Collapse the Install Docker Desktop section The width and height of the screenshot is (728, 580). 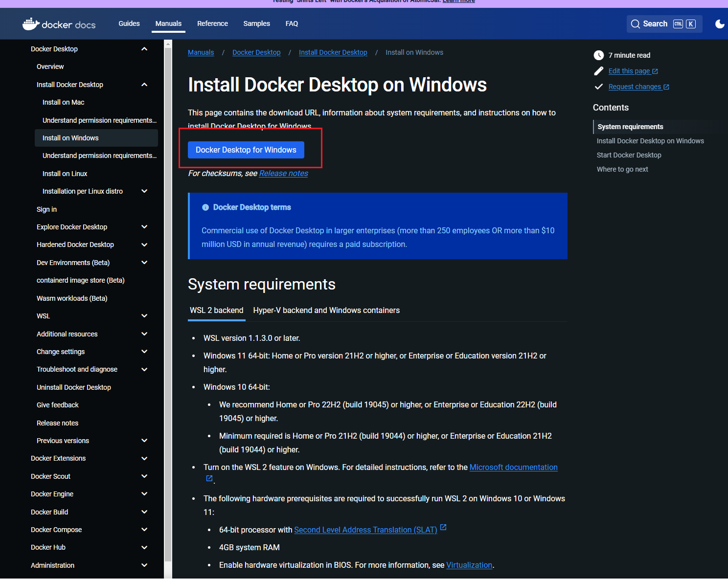pyautogui.click(x=144, y=85)
